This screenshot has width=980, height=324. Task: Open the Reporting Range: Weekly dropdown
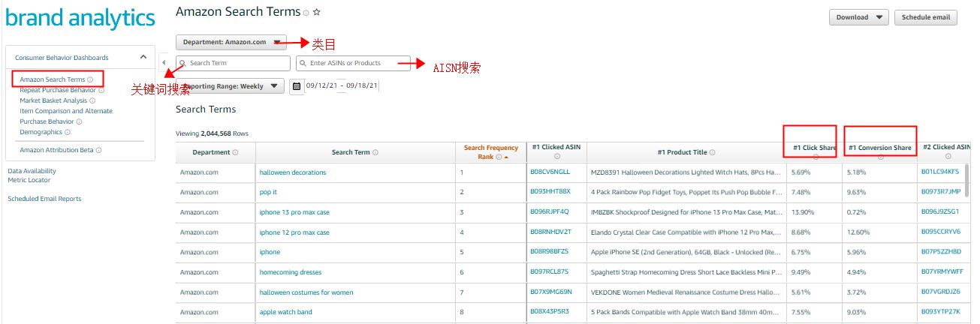[x=231, y=86]
